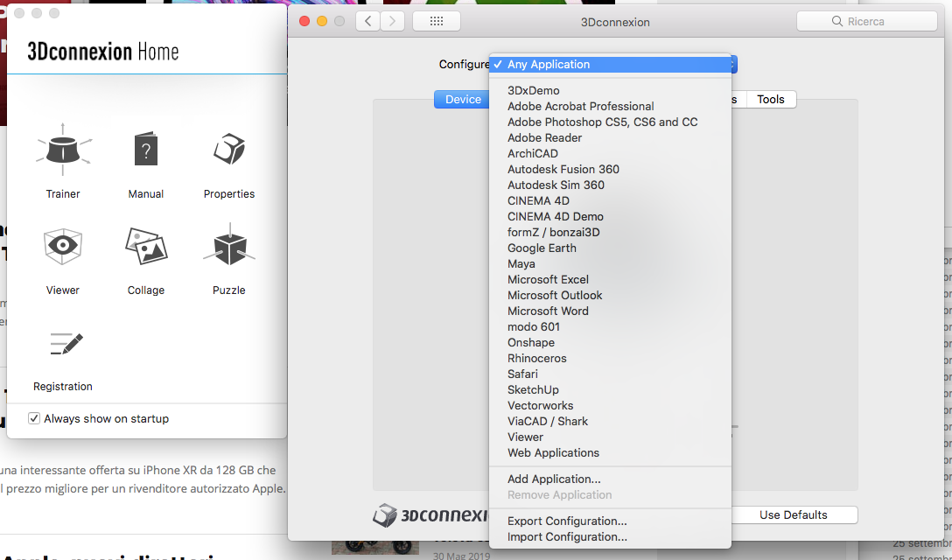Select Adobe Photoshop CS5, CS6 and CC

point(610,122)
